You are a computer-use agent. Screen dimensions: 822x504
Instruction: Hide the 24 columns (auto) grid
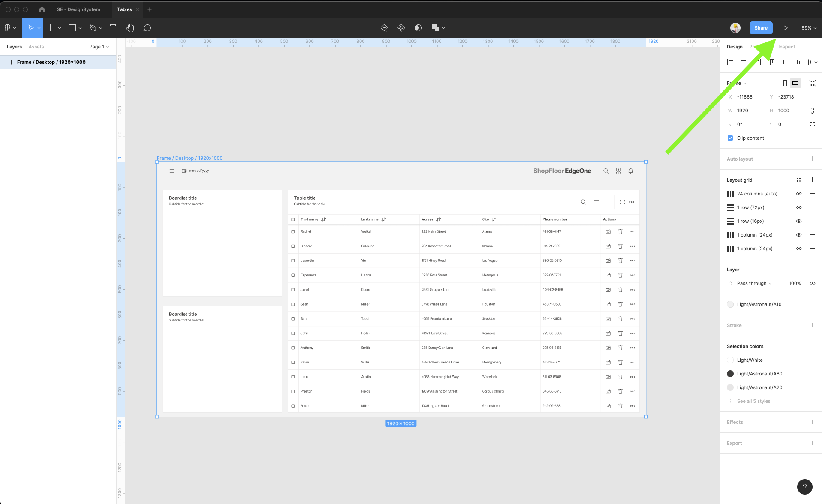pyautogui.click(x=798, y=194)
